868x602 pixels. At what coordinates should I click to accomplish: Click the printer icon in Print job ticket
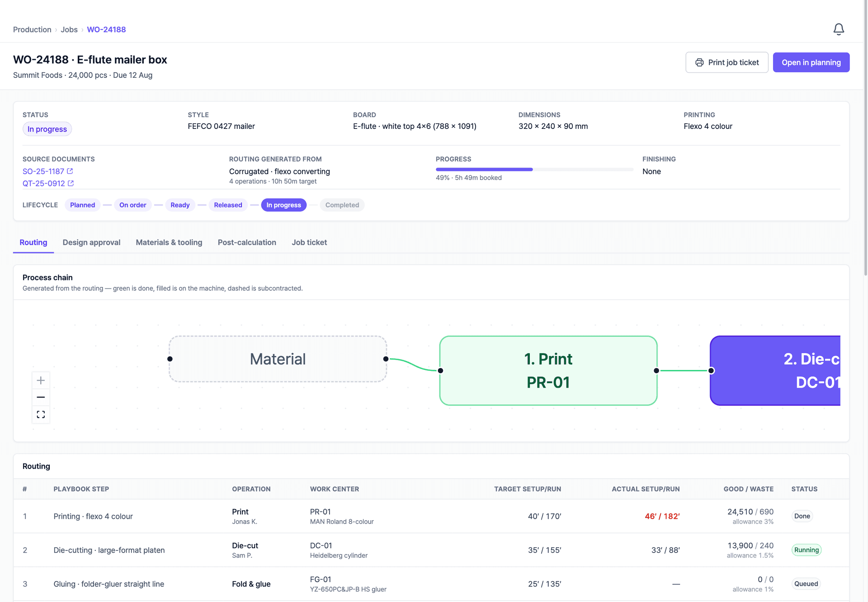point(699,62)
